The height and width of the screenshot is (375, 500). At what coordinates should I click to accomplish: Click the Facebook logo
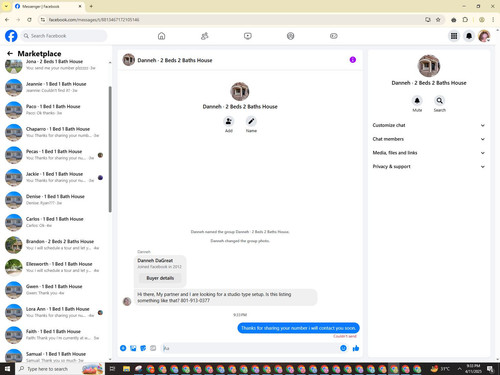point(11,36)
